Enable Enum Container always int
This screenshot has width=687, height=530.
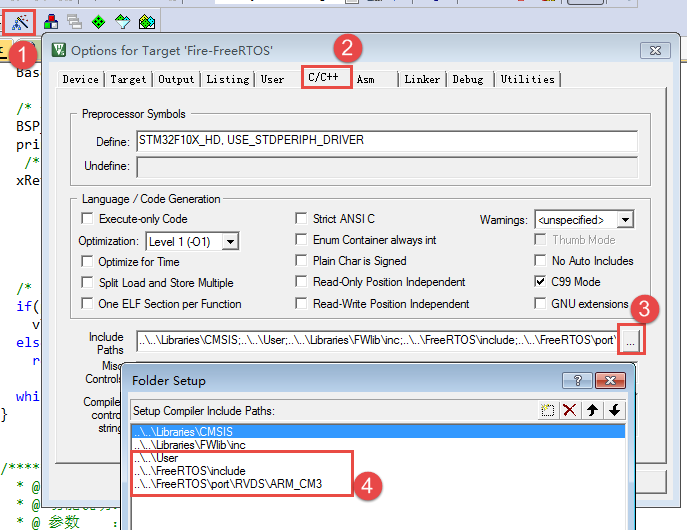click(301, 239)
